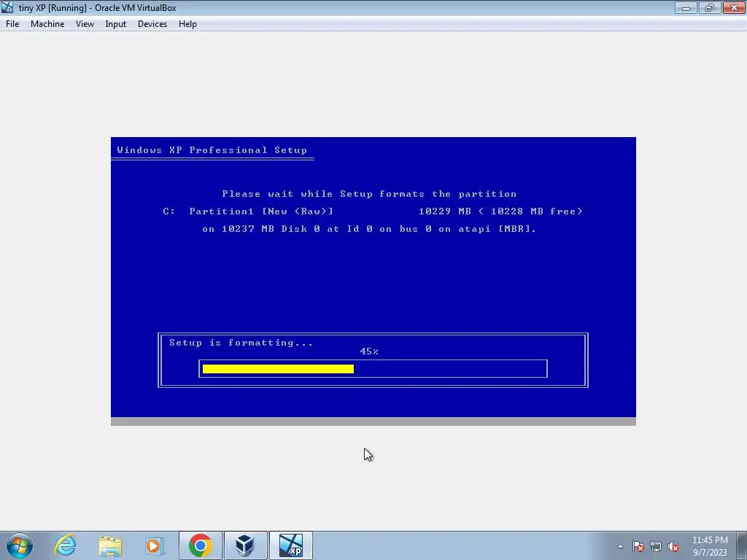Open the Devices menu
The image size is (747, 560).
tap(152, 24)
